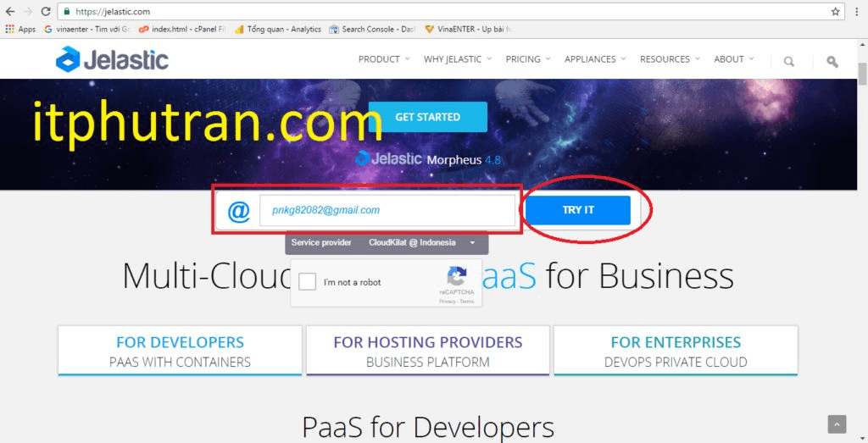Select the FOR ENTERPRISES card
Screen dimensions: 868x443
point(676,351)
